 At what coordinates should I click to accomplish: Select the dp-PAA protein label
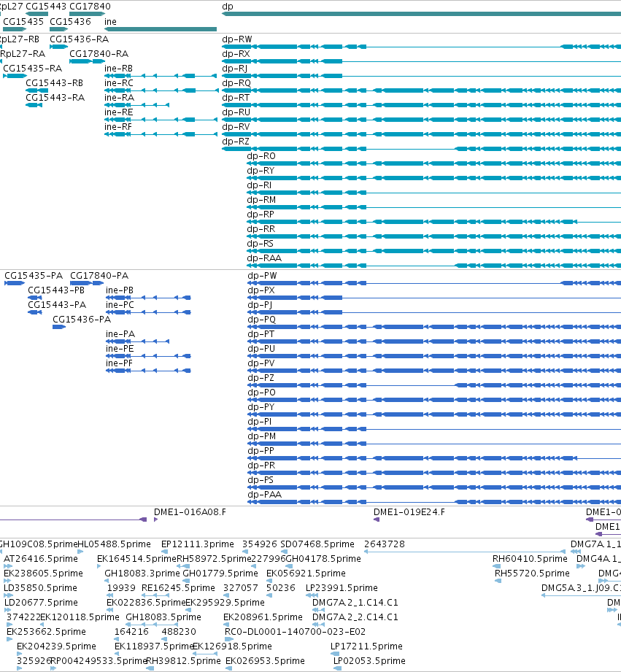pos(264,494)
